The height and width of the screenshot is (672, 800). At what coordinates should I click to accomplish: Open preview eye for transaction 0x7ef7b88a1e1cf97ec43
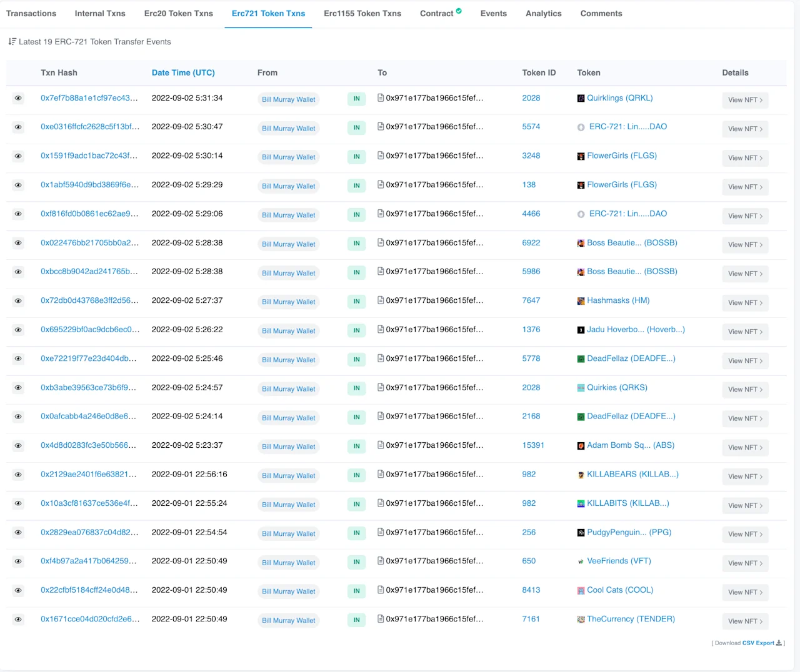(18, 98)
